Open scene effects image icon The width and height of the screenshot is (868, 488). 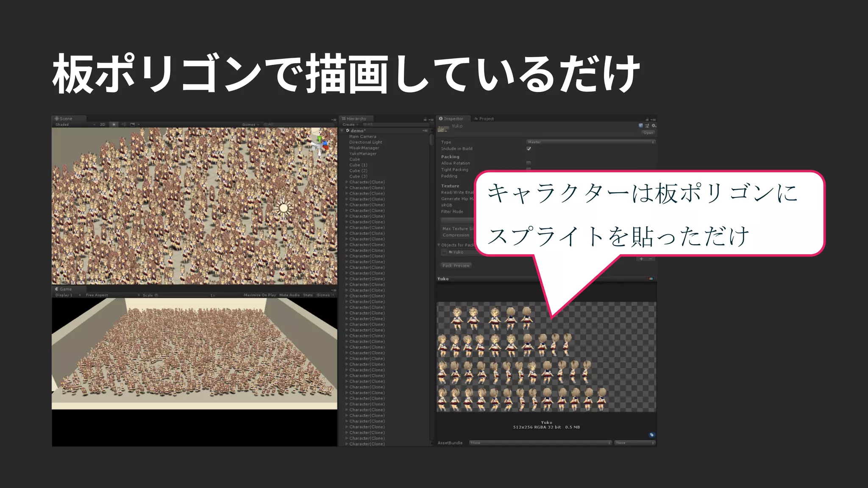coord(133,125)
